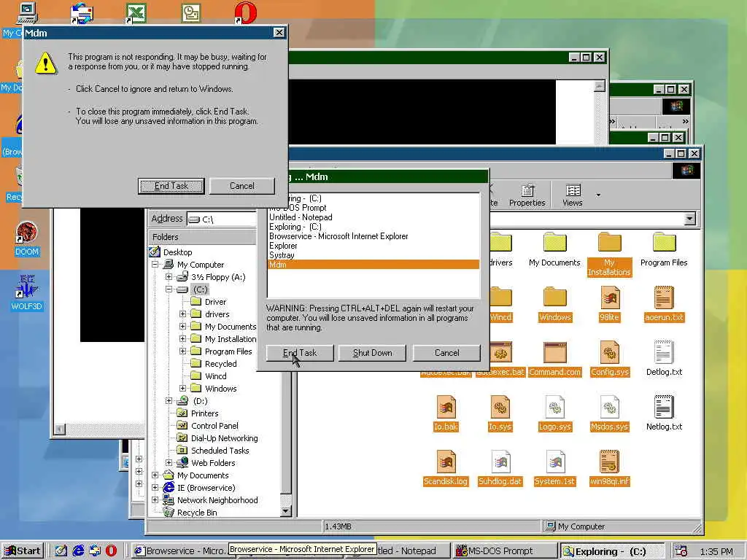747x560 pixels.
Task: Select Untitled - Notepad in the task list
Action: 301,217
